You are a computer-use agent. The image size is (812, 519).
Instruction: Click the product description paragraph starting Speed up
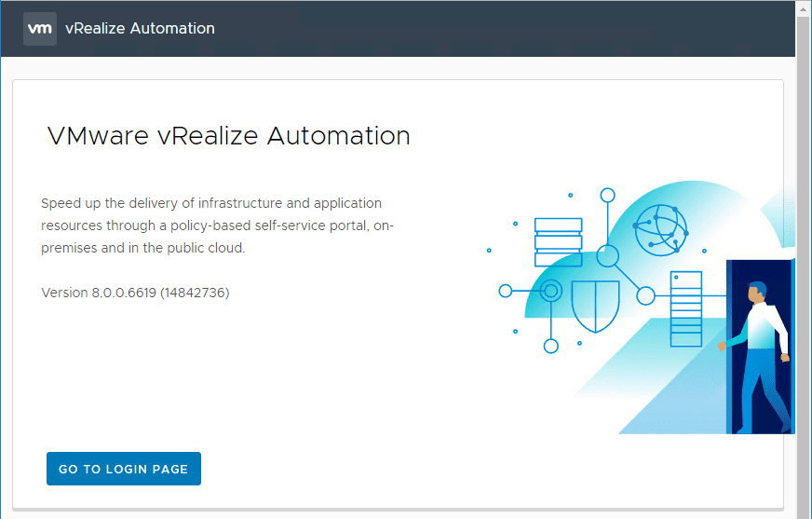click(x=218, y=225)
